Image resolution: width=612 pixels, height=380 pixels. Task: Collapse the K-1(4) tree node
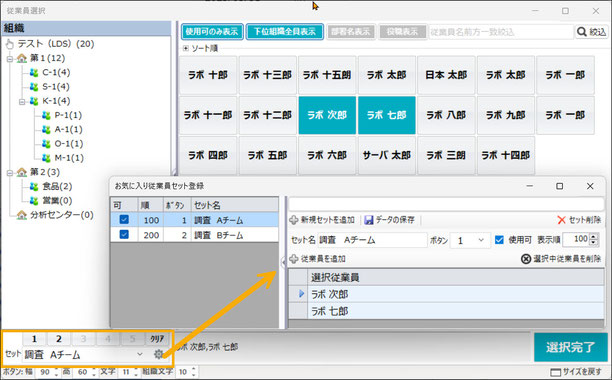[x=22, y=102]
